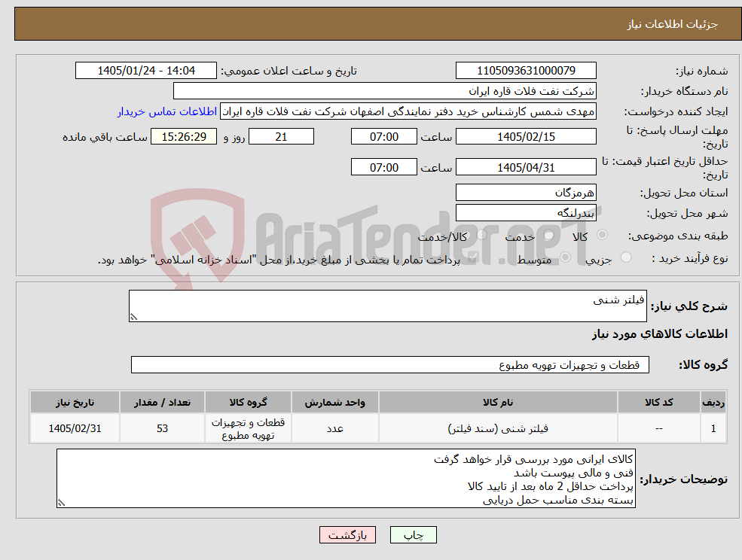Click the واحد شمارش column header
This screenshot has width=742, height=560.
coord(334,402)
